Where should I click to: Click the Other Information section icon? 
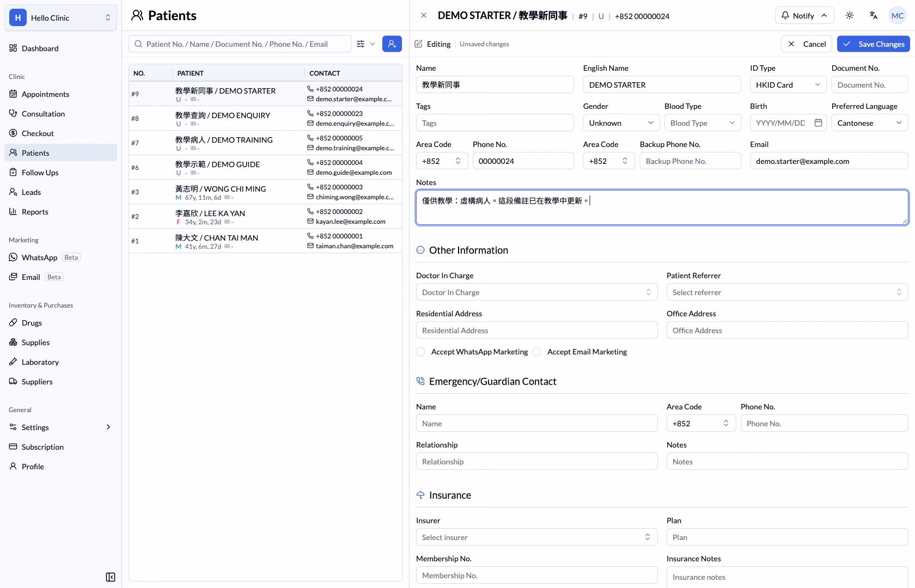[420, 250]
